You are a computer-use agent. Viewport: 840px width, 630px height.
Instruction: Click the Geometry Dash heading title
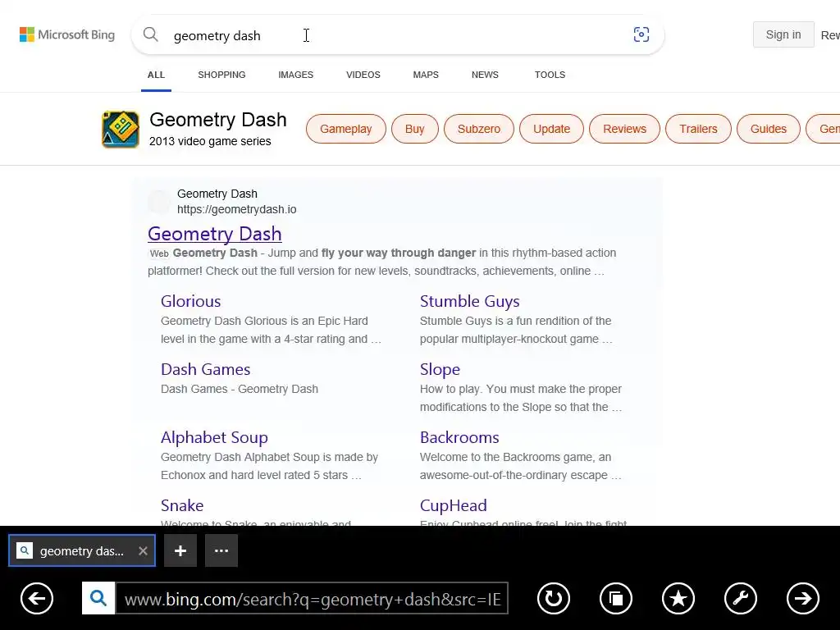(218, 120)
